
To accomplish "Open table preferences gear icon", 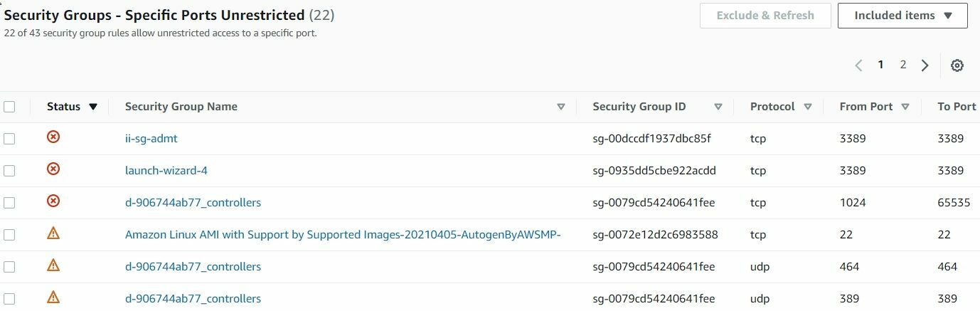I will (957, 65).
